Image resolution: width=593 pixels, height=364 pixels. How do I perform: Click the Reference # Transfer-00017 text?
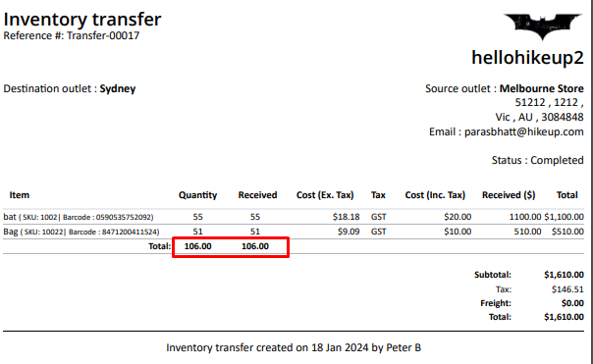(x=72, y=35)
